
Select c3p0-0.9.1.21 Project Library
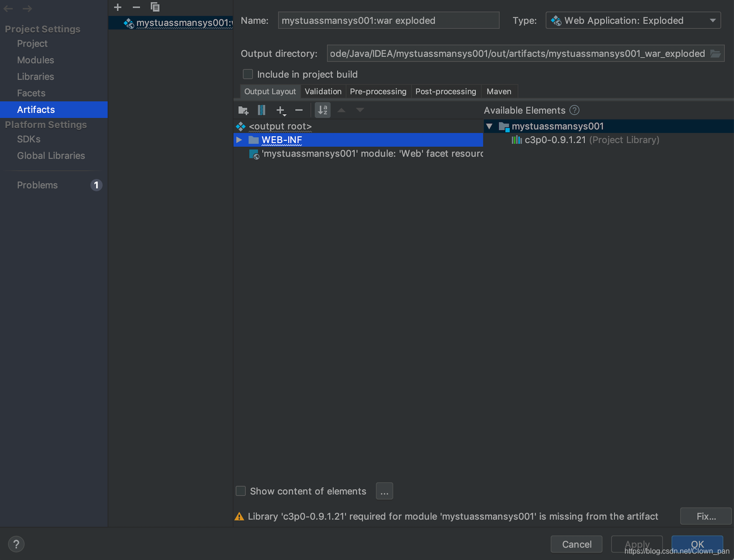(585, 140)
